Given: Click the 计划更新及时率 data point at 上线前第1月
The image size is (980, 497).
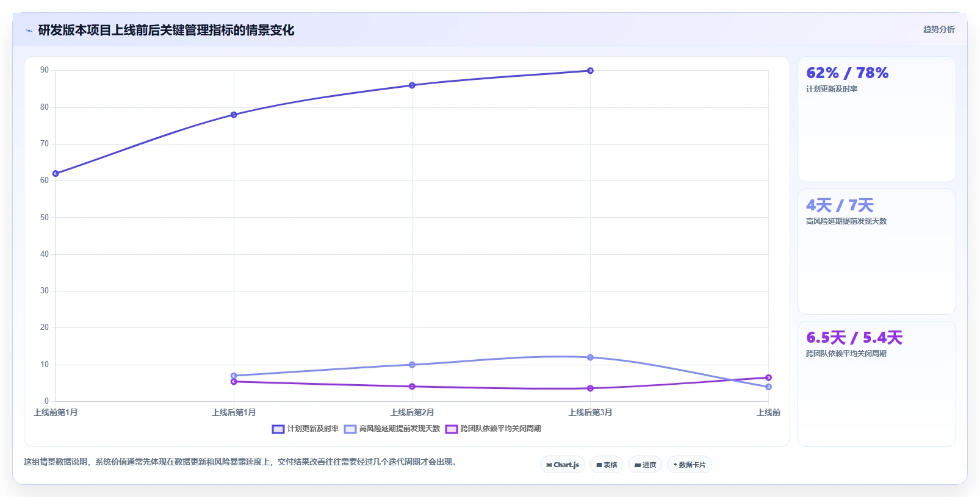Looking at the screenshot, I should click(x=56, y=174).
